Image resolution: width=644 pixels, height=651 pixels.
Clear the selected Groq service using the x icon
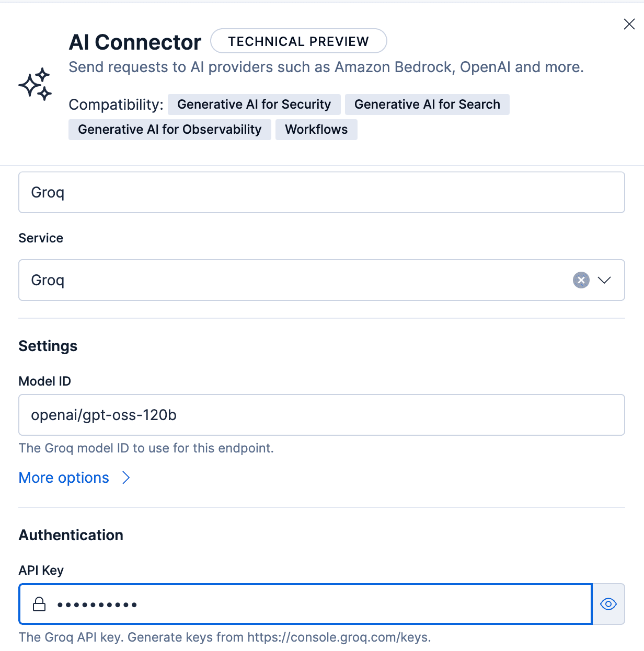click(581, 280)
